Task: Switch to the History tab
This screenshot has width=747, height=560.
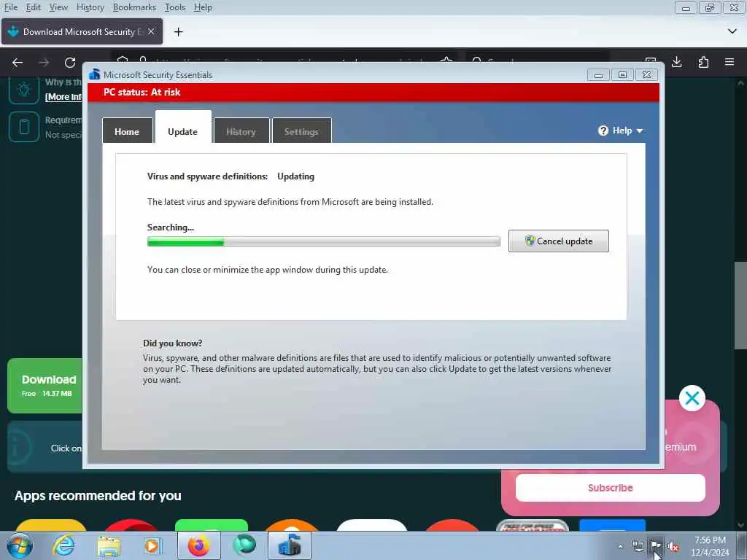Action: (241, 131)
